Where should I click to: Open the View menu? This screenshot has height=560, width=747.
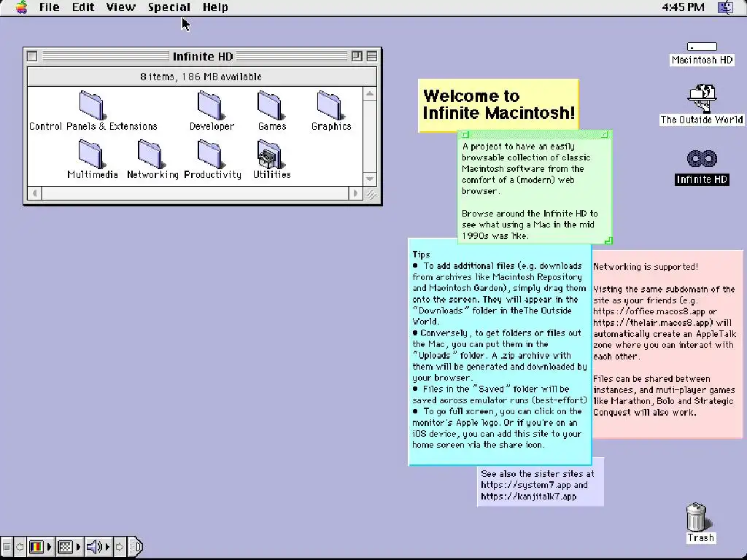(121, 7)
